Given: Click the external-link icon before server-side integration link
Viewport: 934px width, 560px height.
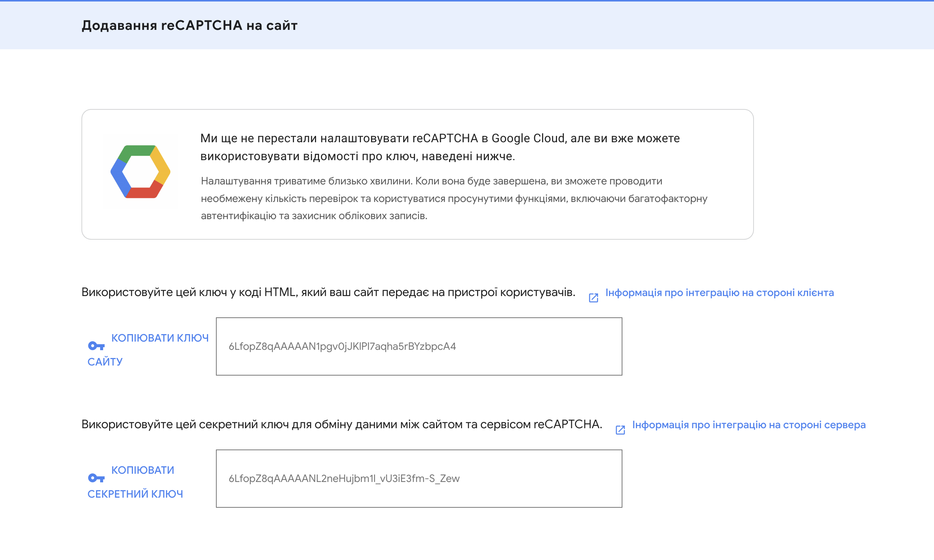Looking at the screenshot, I should pyautogui.click(x=620, y=430).
